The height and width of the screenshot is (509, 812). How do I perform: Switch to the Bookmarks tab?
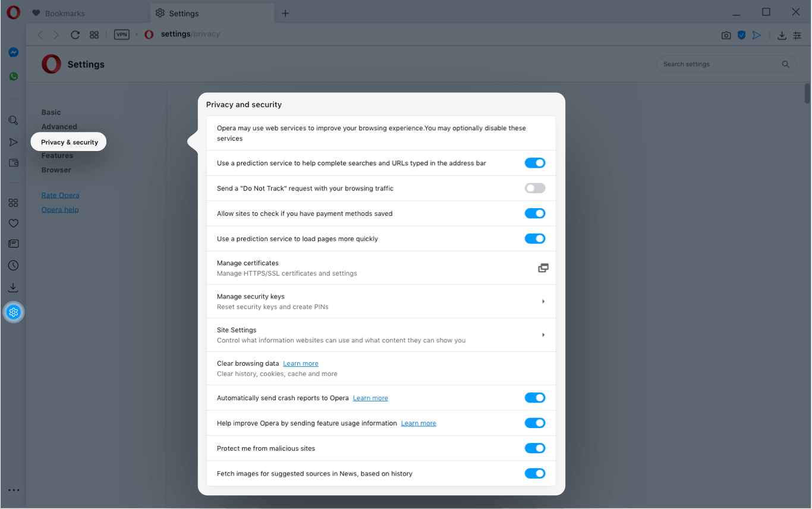tap(64, 13)
